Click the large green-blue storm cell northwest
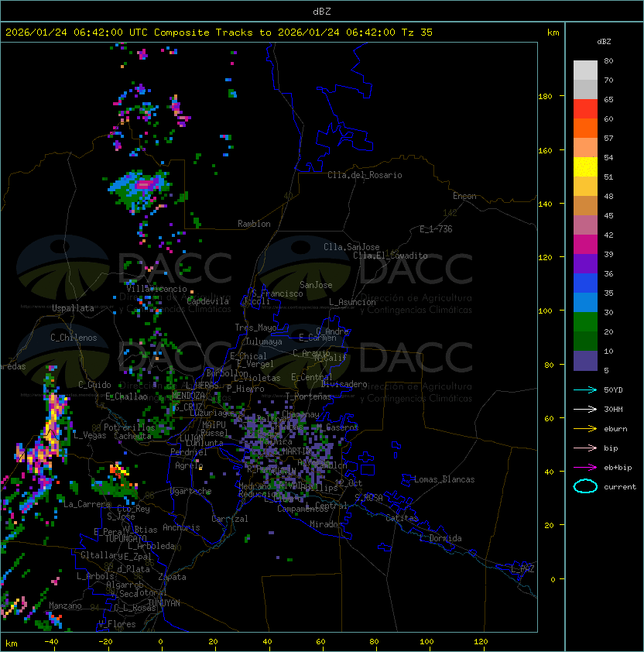Viewport: 644px width, 652px height. tap(139, 189)
